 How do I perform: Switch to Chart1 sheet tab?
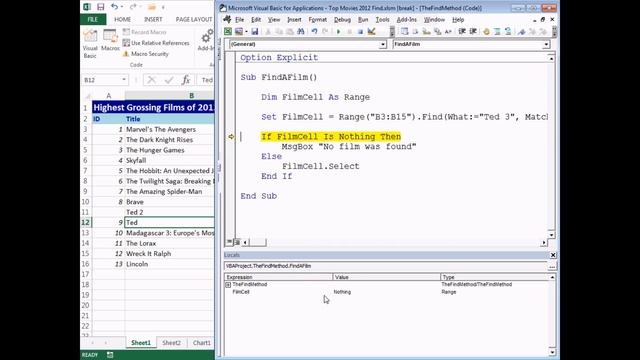coord(202,343)
